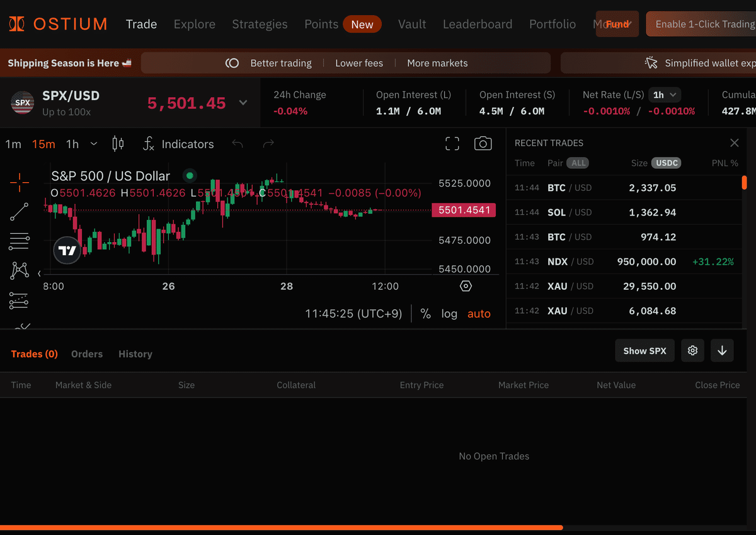The width and height of the screenshot is (756, 535).
Task: Go to Strategies page
Action: [x=260, y=24]
